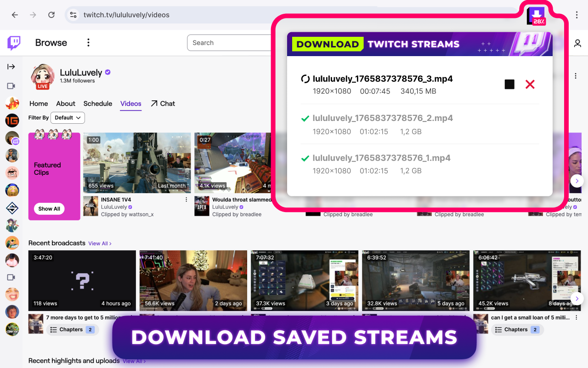Open the Filter By Default dropdown

[68, 118]
